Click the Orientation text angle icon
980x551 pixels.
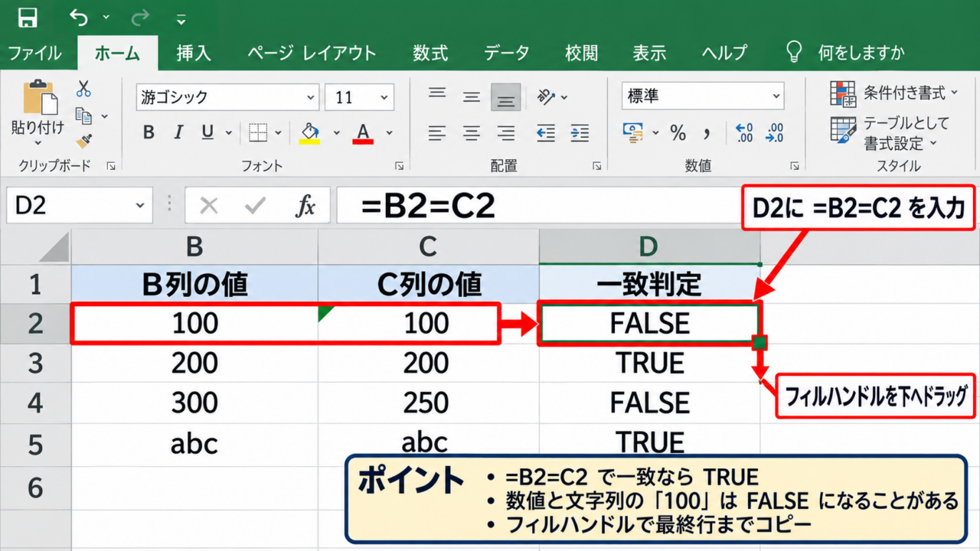click(x=546, y=96)
